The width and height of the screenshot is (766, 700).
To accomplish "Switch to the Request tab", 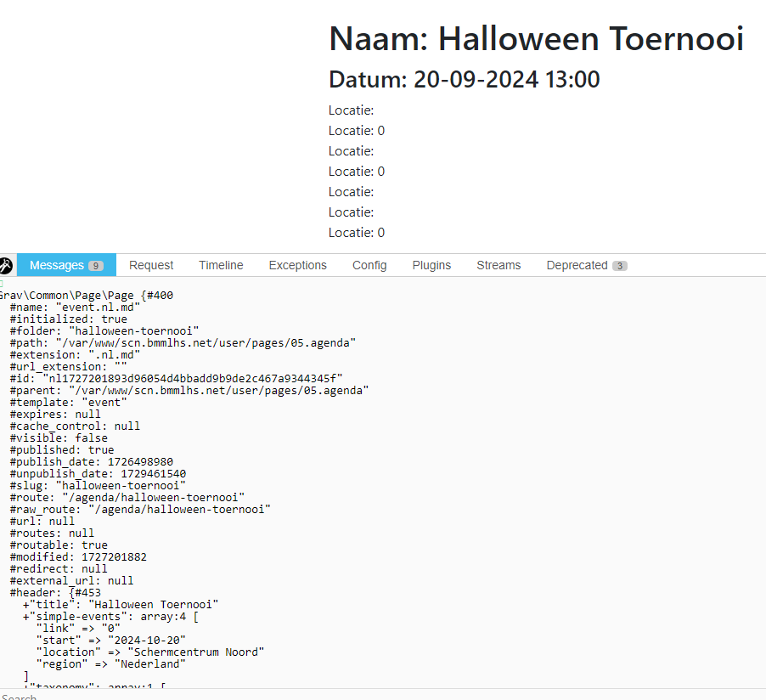I will coord(151,265).
